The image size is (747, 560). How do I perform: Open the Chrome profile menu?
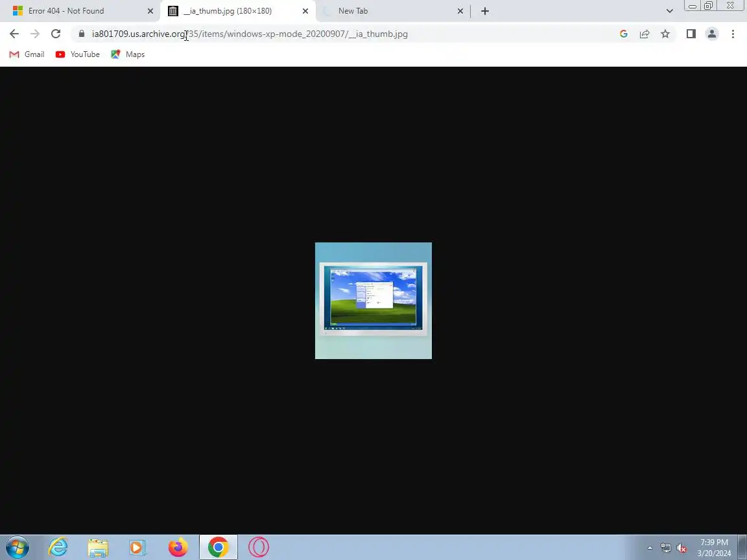tap(712, 34)
